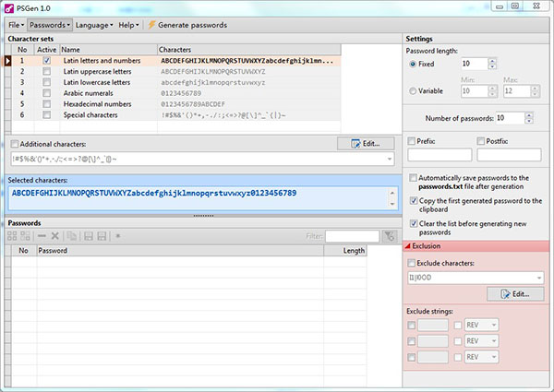This screenshot has width=554, height=392.
Task: Click the delete X icon in Passwords toolbar
Action: [x=55, y=237]
